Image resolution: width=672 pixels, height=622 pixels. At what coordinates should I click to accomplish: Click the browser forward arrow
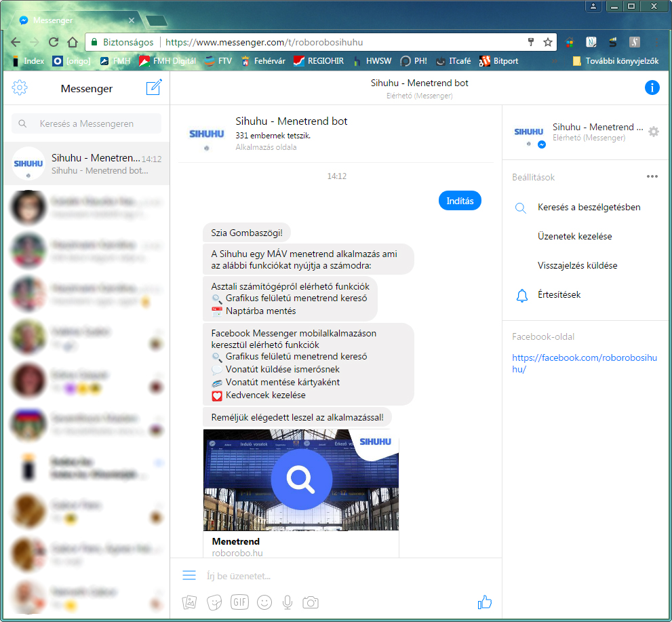point(35,42)
